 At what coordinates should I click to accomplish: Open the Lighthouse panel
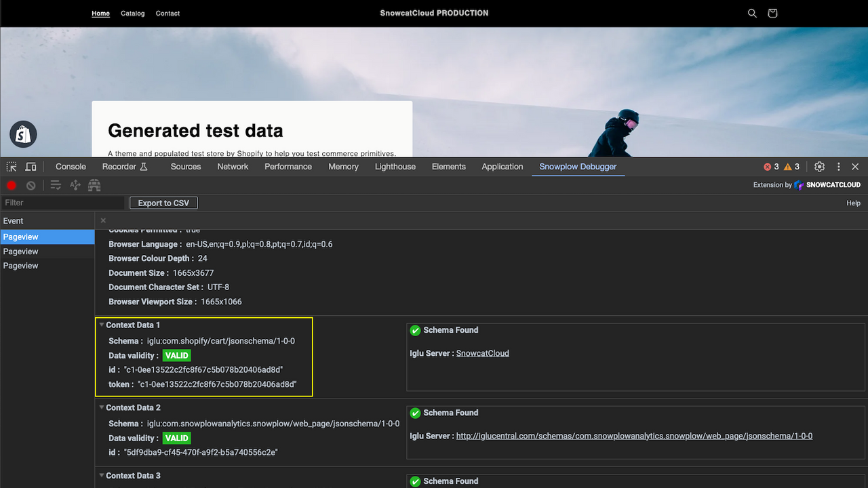(x=395, y=166)
